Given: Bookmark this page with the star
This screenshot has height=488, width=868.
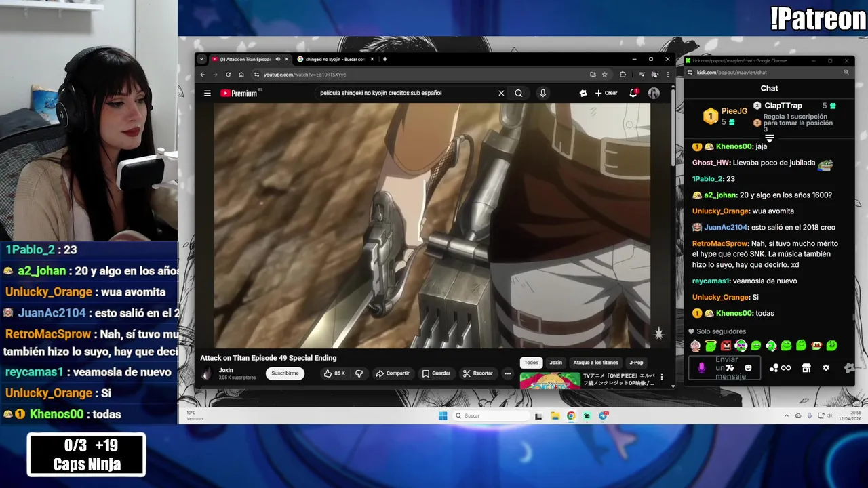Looking at the screenshot, I should (x=604, y=75).
